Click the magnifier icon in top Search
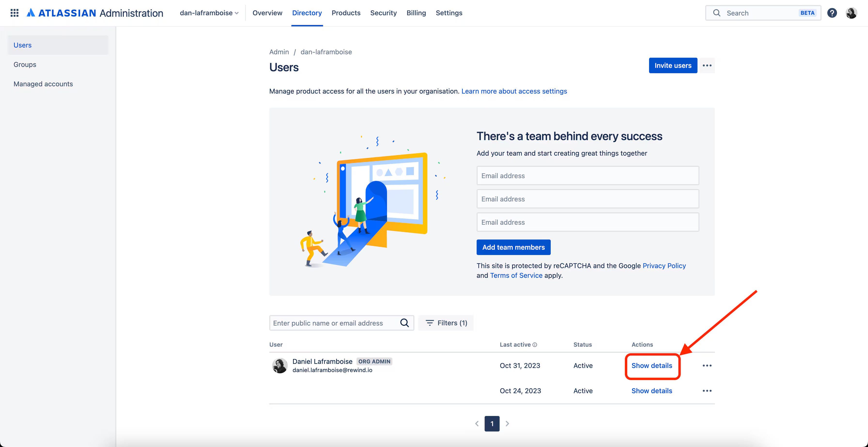 (x=717, y=13)
